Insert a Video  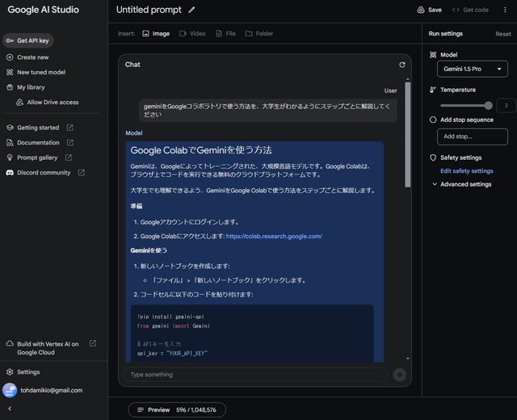192,34
